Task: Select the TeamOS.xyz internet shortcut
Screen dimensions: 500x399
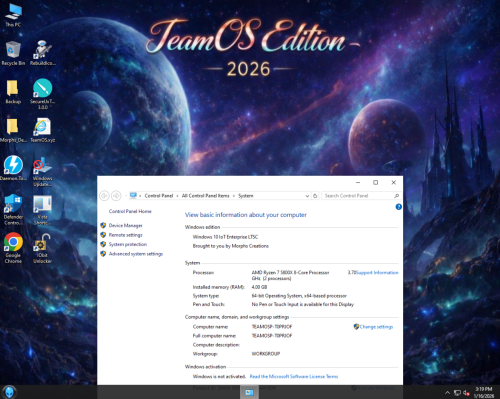Action: (x=43, y=130)
